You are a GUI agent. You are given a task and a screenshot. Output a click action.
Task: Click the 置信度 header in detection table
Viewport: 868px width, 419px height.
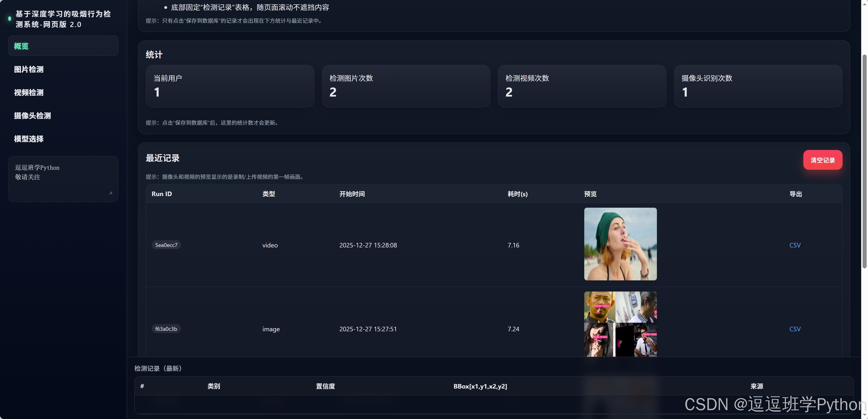coord(325,386)
